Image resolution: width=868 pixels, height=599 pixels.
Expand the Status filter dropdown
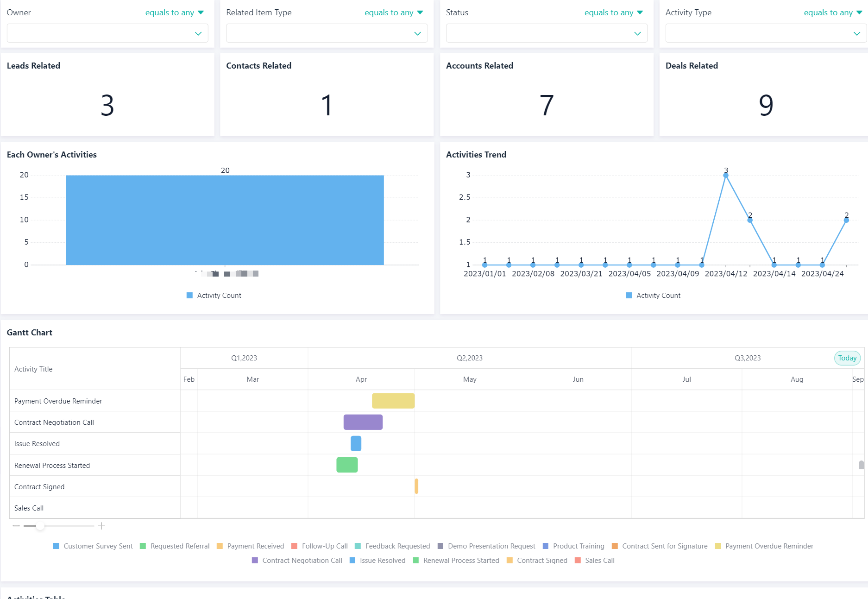tap(546, 33)
